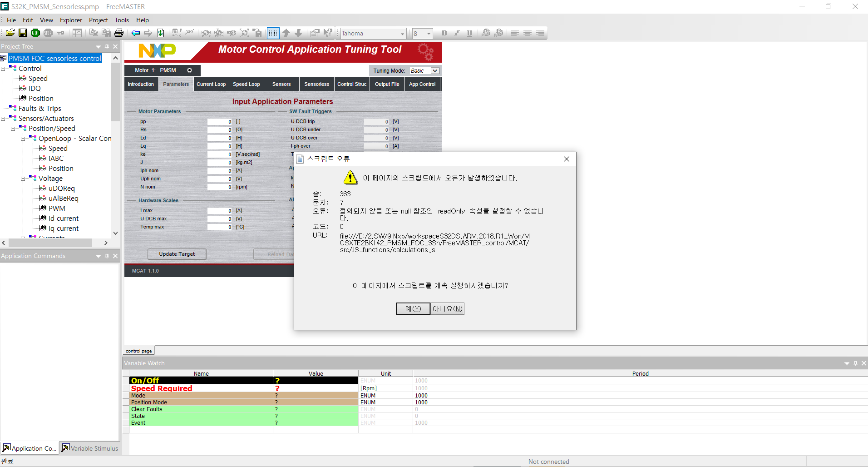Click the back navigation arrow icon
This screenshot has width=868, height=467.
[136, 33]
